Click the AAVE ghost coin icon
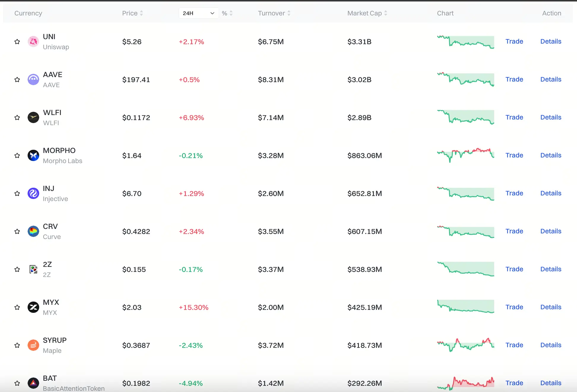Image resolution: width=577 pixels, height=392 pixels. pyautogui.click(x=33, y=79)
